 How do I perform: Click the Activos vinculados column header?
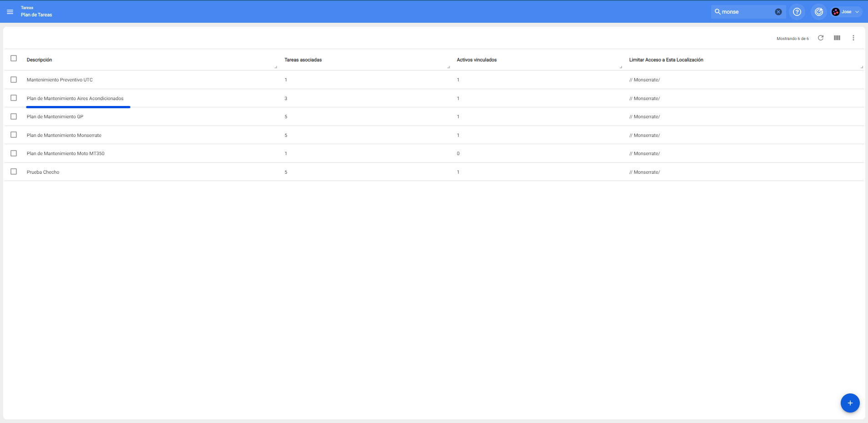477,60
